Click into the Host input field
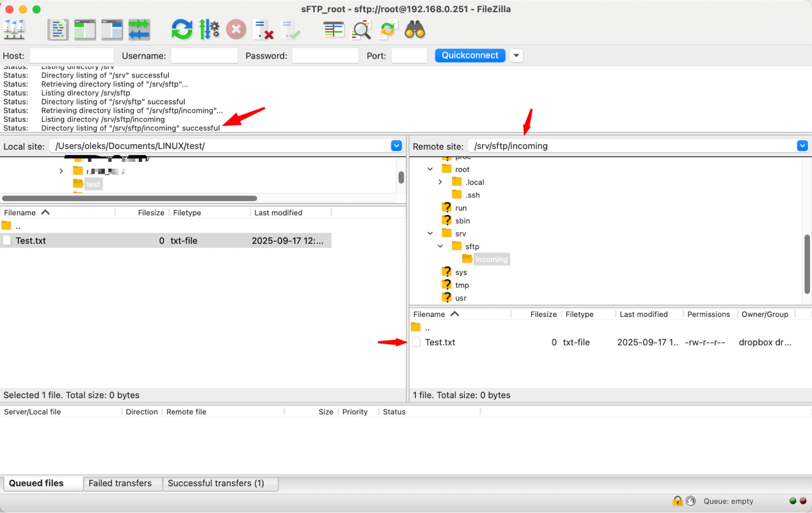The width and height of the screenshot is (812, 513). [71, 56]
